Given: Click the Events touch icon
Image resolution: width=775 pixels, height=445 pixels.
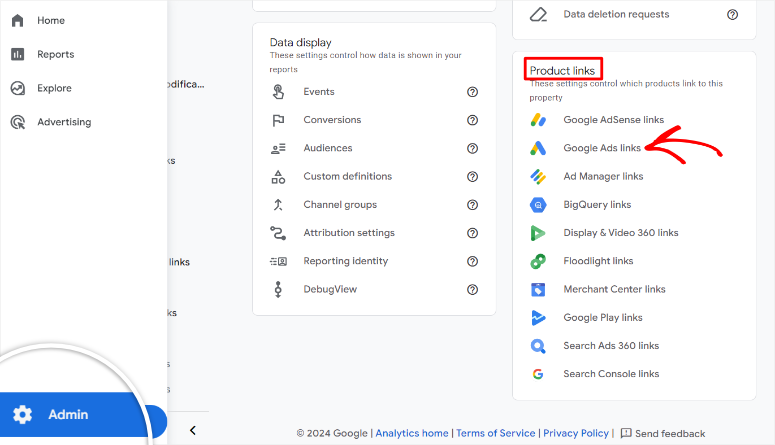Looking at the screenshot, I should click(x=278, y=92).
